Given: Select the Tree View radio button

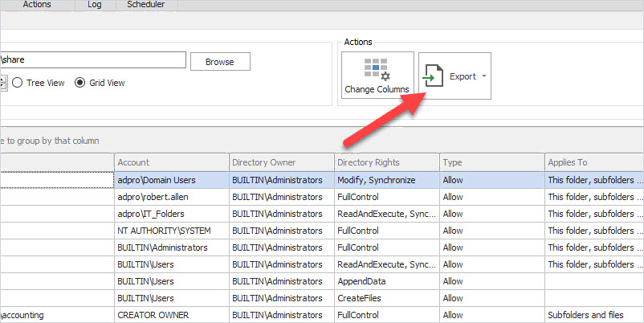Looking at the screenshot, I should click(17, 83).
